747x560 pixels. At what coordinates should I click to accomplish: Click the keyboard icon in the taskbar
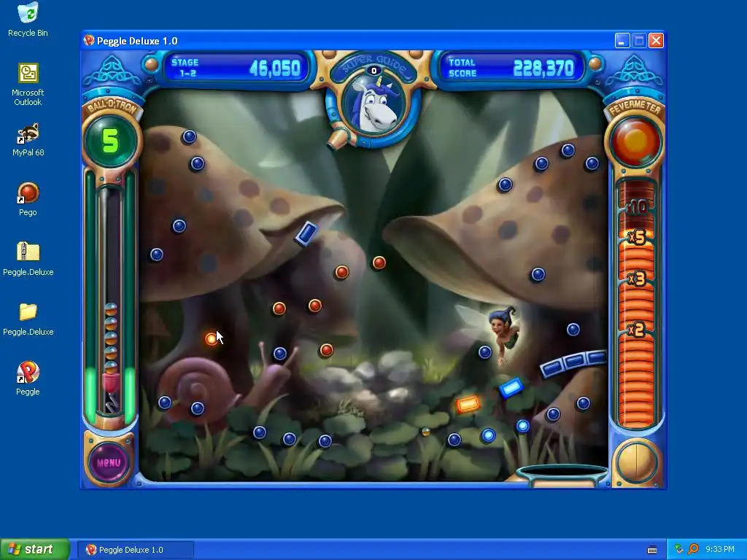tap(652, 550)
